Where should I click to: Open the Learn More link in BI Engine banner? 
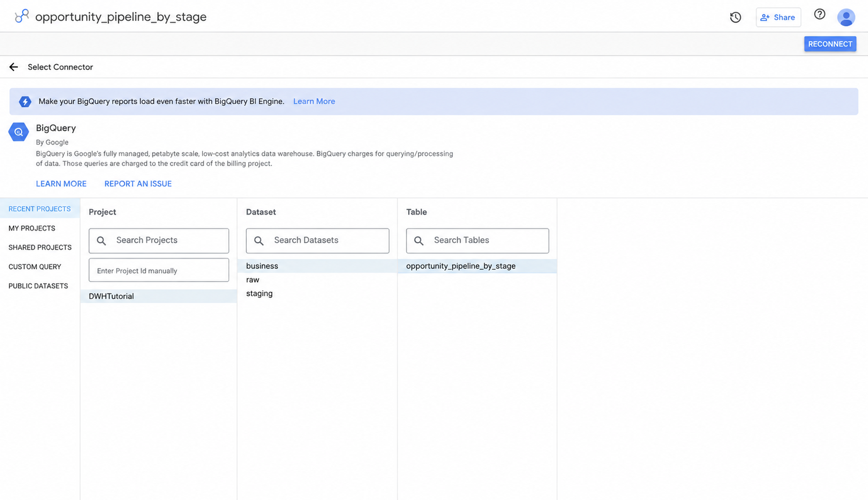pyautogui.click(x=314, y=101)
